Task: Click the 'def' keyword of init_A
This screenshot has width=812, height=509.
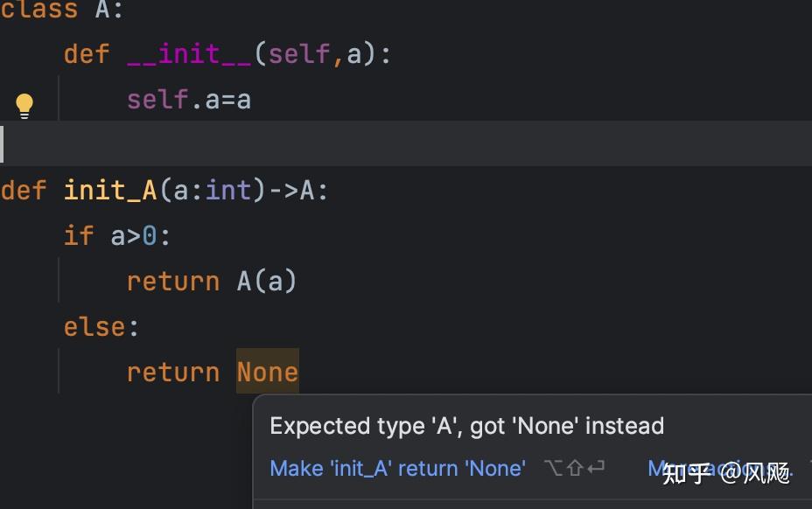Action: (24, 191)
